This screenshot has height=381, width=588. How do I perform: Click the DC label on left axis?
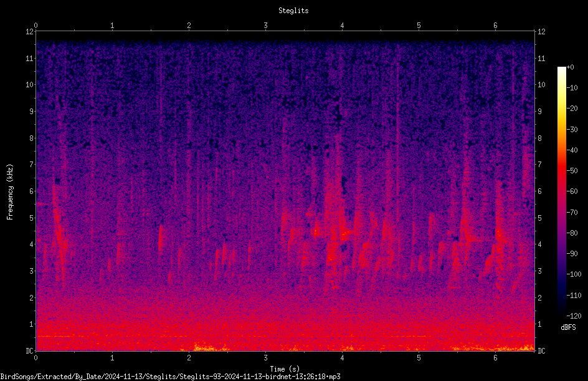point(30,350)
